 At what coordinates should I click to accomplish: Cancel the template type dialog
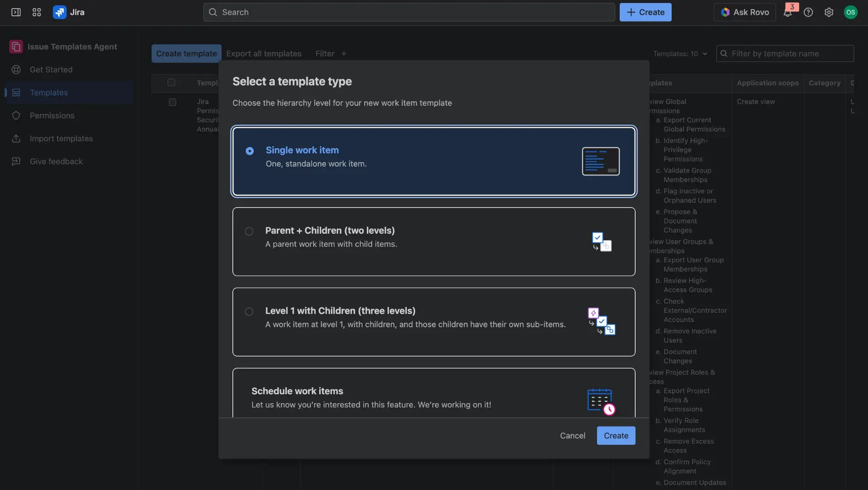[572, 435]
